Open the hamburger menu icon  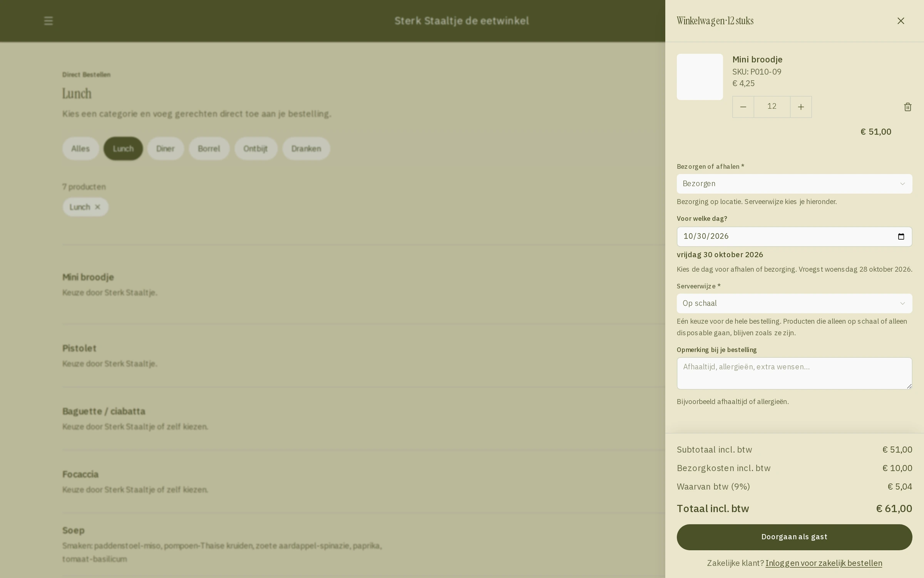[x=49, y=21]
